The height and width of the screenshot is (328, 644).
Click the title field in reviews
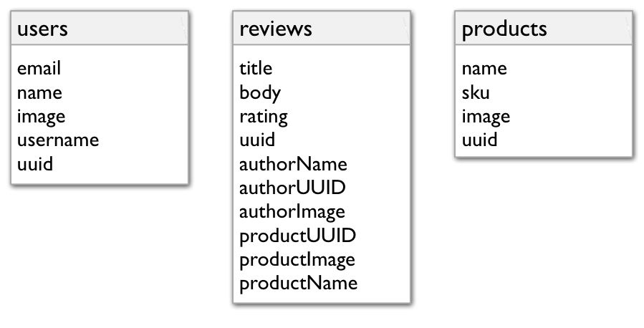(256, 69)
